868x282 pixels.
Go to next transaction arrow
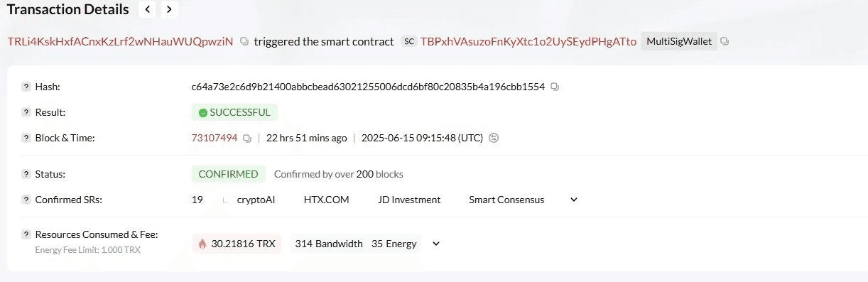pyautogui.click(x=168, y=9)
